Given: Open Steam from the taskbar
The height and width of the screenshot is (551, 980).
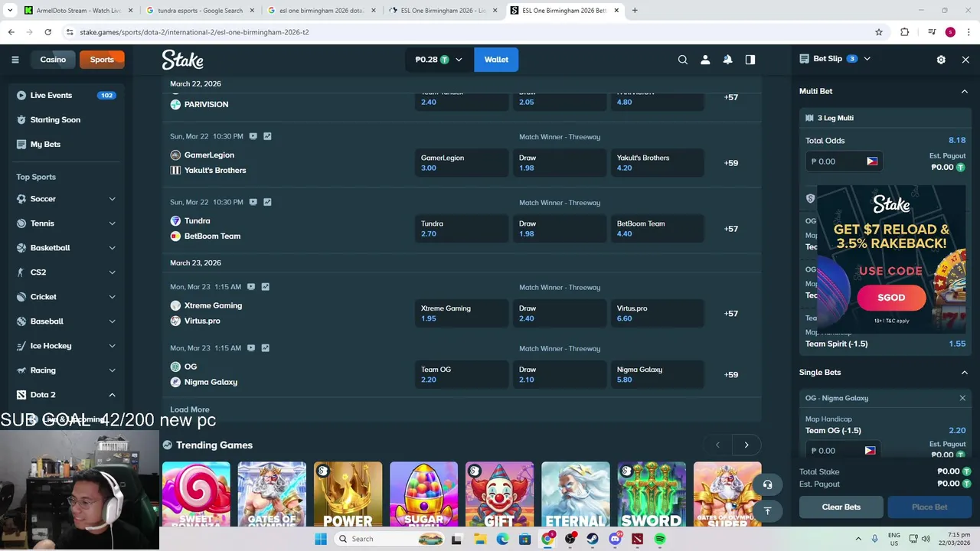Looking at the screenshot, I should (x=593, y=539).
